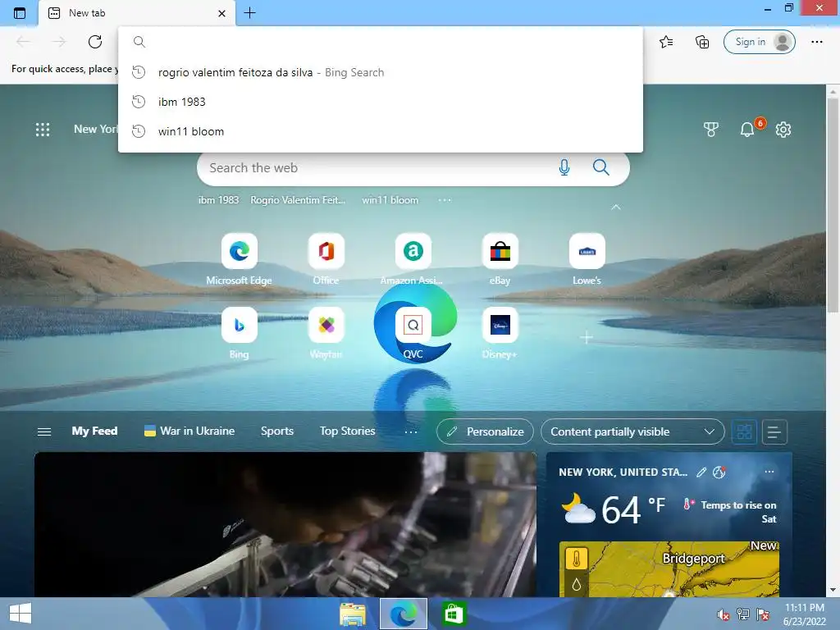Open the QVC quick link
The image size is (840, 630).
413,333
